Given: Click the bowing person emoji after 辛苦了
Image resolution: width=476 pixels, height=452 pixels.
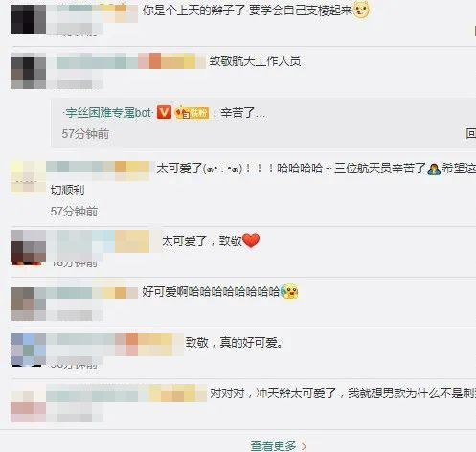Looking at the screenshot, I should (434, 169).
